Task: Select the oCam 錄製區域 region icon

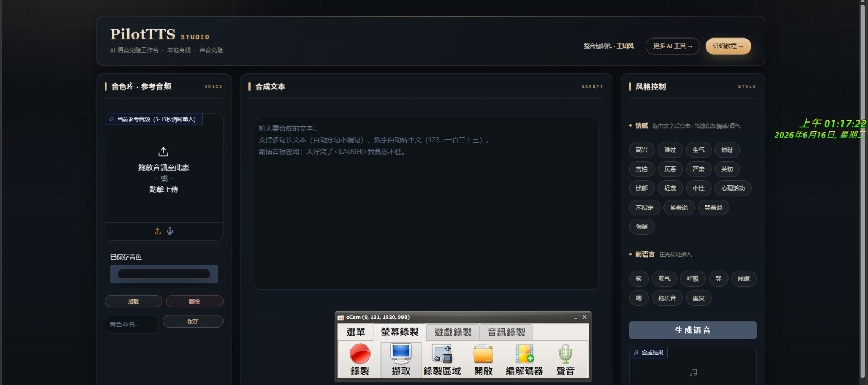Action: click(x=442, y=354)
